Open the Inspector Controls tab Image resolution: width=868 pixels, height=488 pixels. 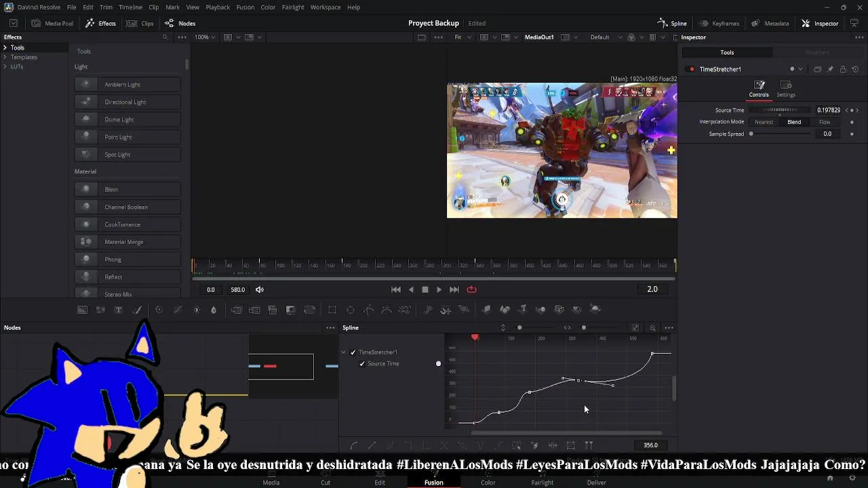click(759, 89)
